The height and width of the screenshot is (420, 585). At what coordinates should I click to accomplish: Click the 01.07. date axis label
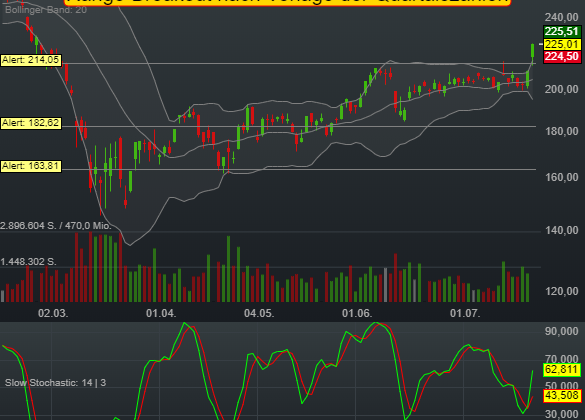[465, 313]
